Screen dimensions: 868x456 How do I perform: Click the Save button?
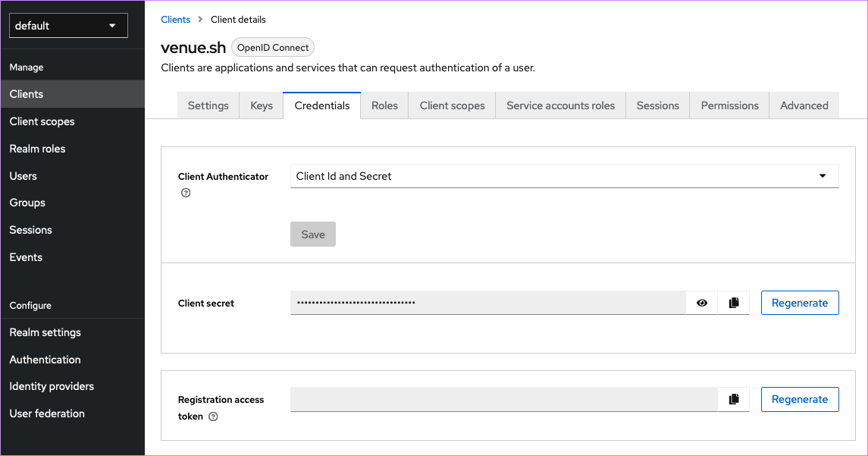[x=313, y=234]
